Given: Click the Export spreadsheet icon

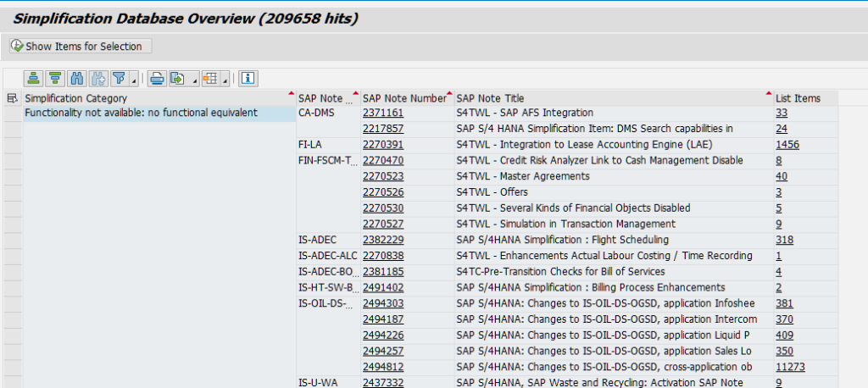Looking at the screenshot, I should [x=178, y=79].
